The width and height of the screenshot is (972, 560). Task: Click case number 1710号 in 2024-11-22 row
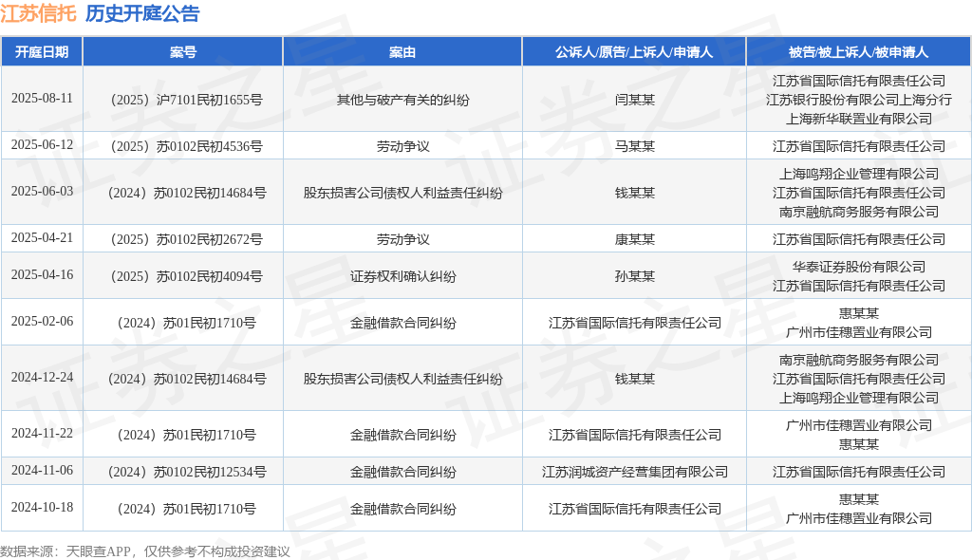[x=183, y=435]
